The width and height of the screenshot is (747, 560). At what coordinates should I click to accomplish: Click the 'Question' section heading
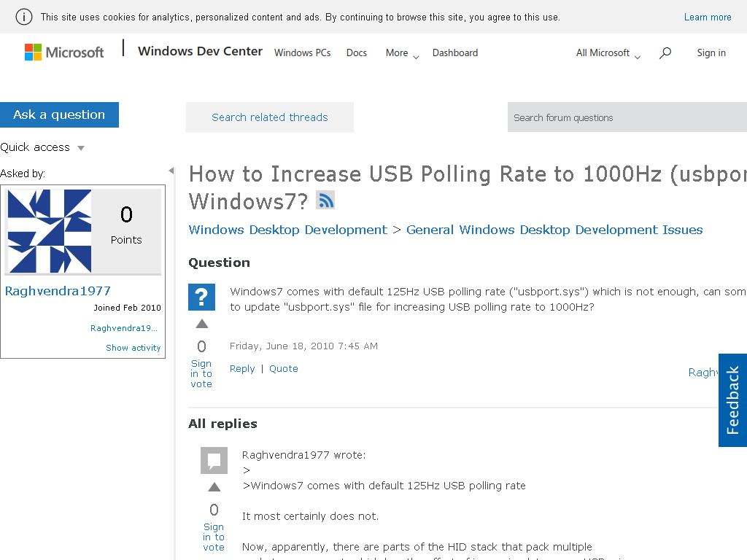tap(219, 262)
